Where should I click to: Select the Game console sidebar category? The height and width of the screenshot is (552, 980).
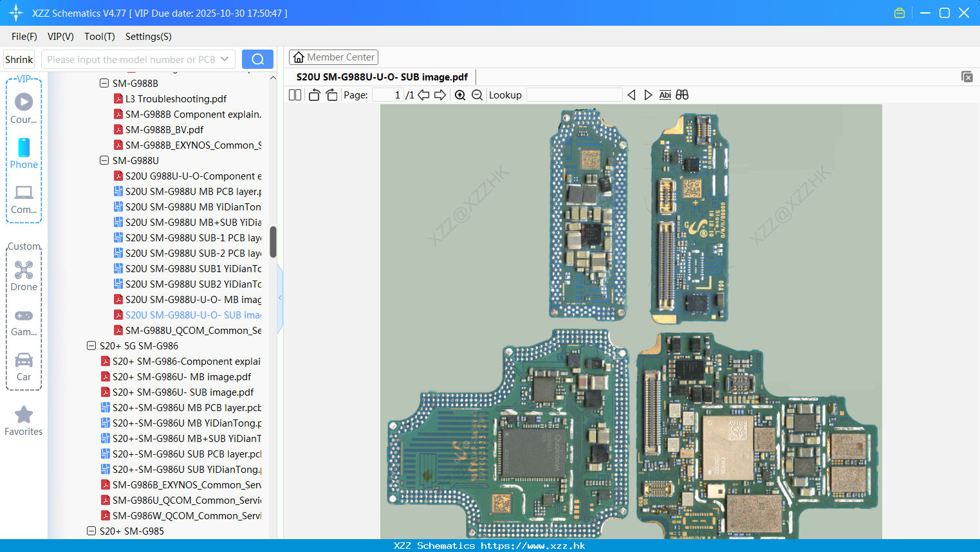[24, 322]
